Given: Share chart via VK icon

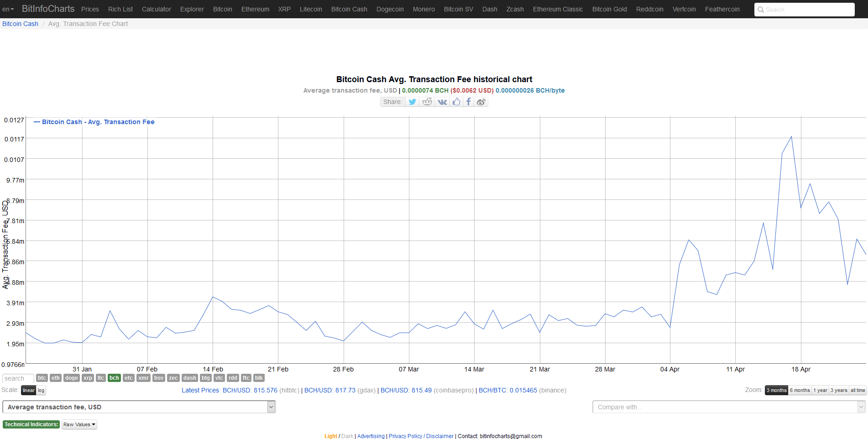Looking at the screenshot, I should [442, 102].
